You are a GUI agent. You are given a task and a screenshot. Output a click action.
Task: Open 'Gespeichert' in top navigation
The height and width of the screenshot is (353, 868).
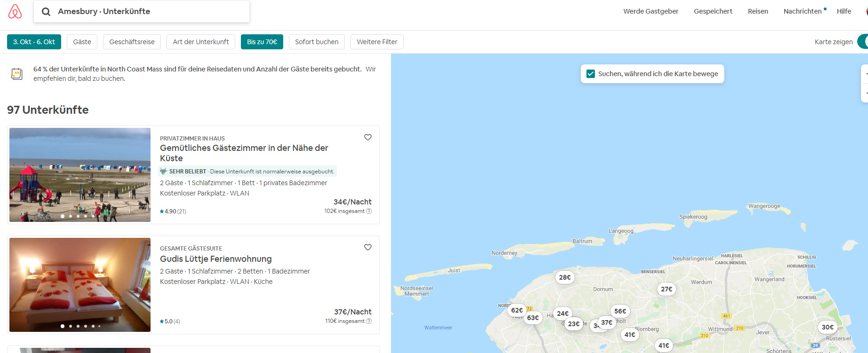pos(713,11)
